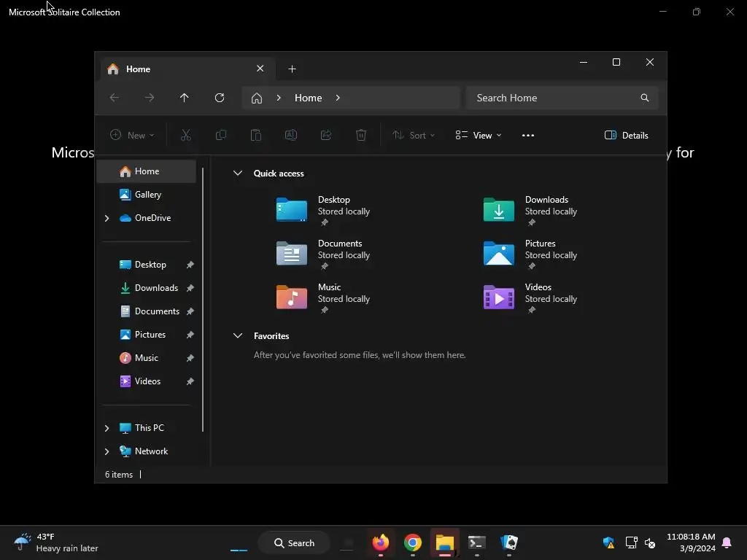Select Videos in the navigation pane
The width and height of the screenshot is (747, 560).
146,381
